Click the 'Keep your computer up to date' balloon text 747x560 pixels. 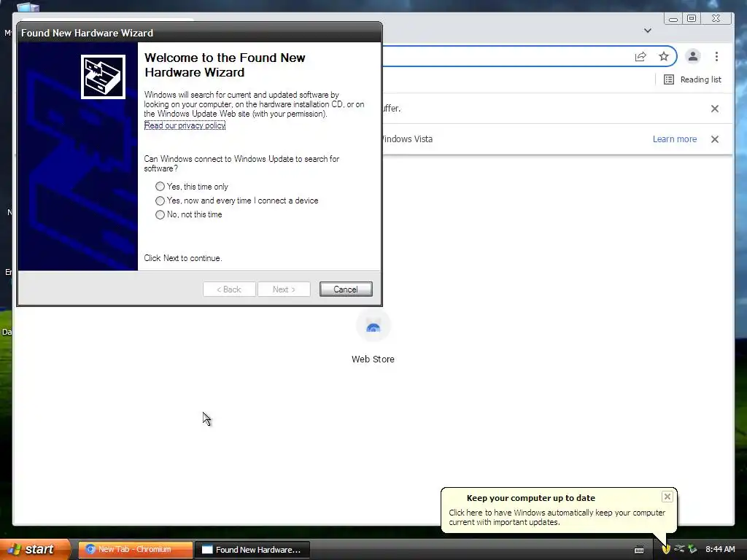point(557,517)
